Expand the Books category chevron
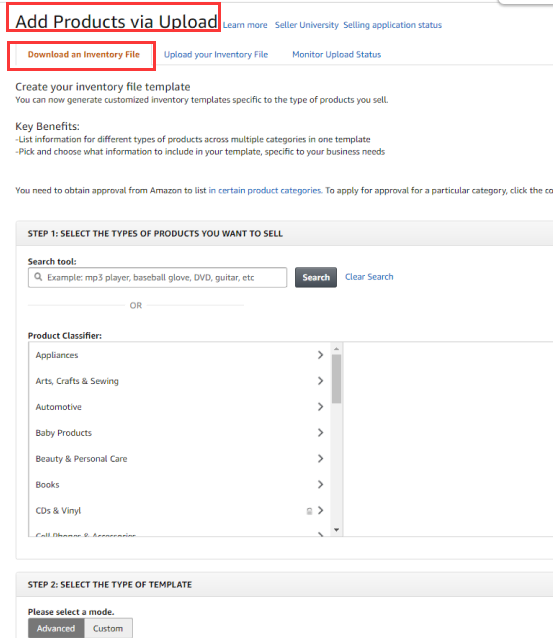 coord(320,485)
